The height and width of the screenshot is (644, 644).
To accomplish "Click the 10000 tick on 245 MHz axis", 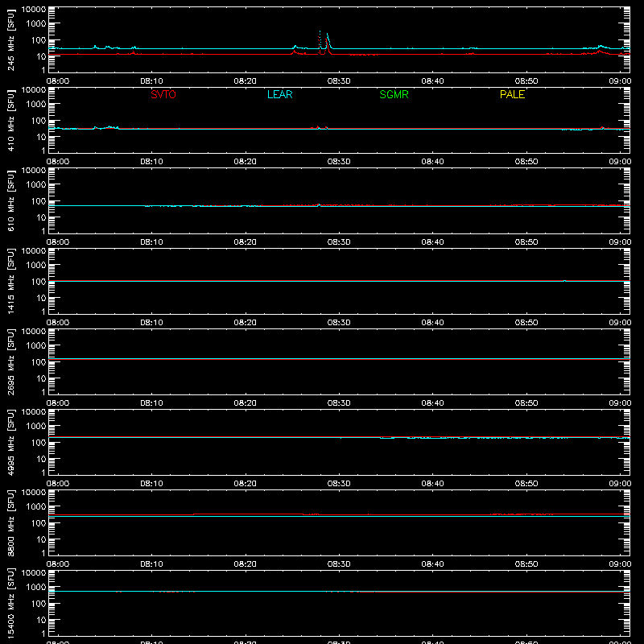I will [x=34, y=10].
